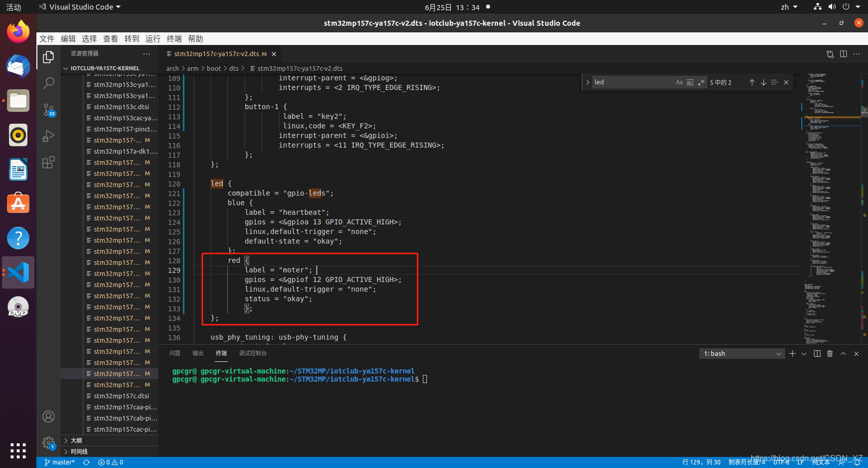Open the '1: bash' terminal selector dropdown

pyautogui.click(x=742, y=354)
